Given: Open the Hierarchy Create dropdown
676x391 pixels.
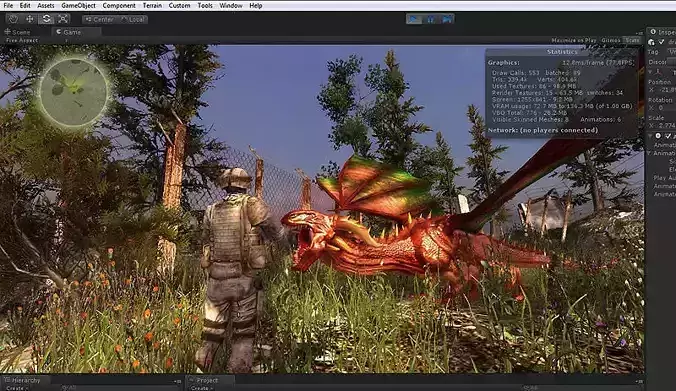Looking at the screenshot, I should pyautogui.click(x=16, y=388).
